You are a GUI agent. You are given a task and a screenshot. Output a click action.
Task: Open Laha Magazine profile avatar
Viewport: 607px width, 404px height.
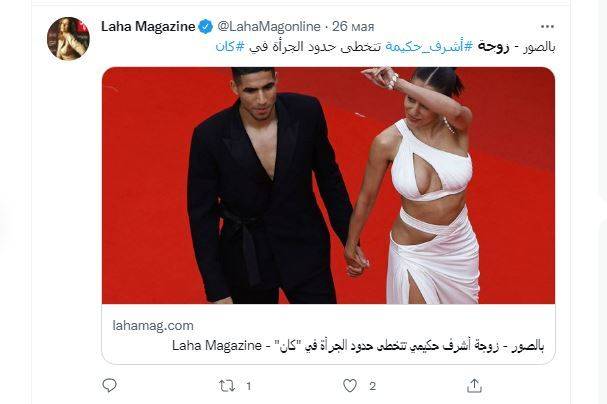[68, 39]
